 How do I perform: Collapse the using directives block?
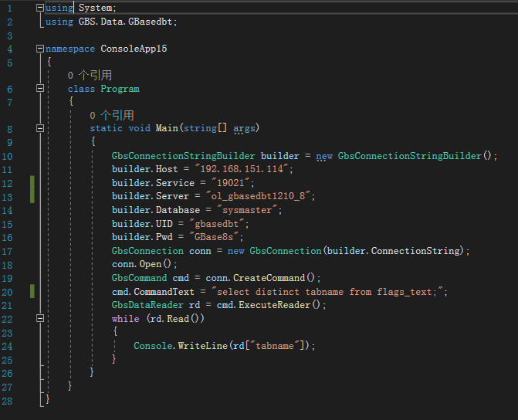40,8
